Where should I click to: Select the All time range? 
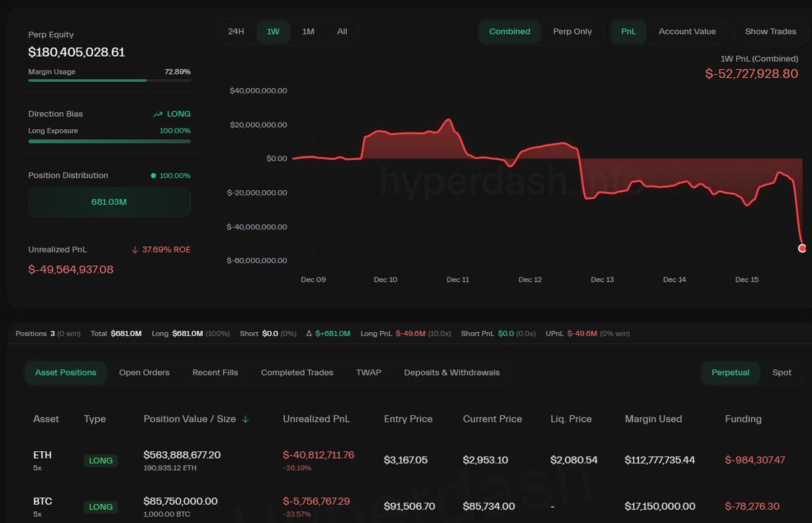pos(342,32)
